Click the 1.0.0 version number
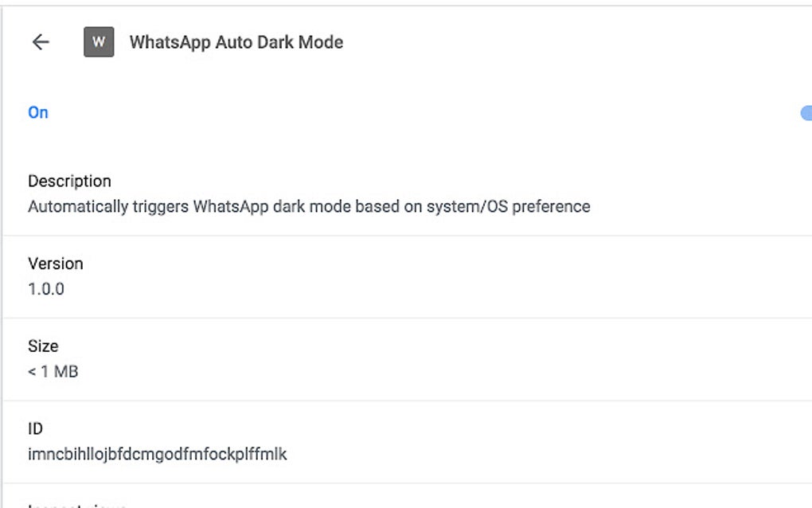This screenshot has height=508, width=812. coord(46,289)
